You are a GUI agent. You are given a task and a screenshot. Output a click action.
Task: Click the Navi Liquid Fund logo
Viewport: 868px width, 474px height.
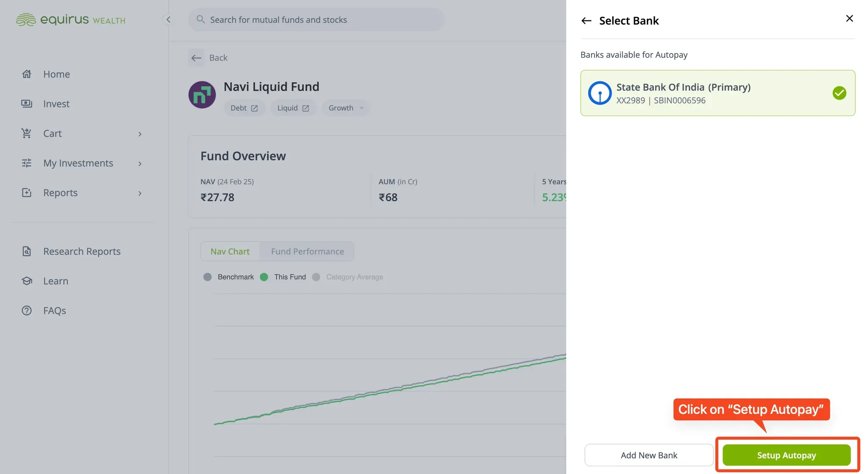202,95
